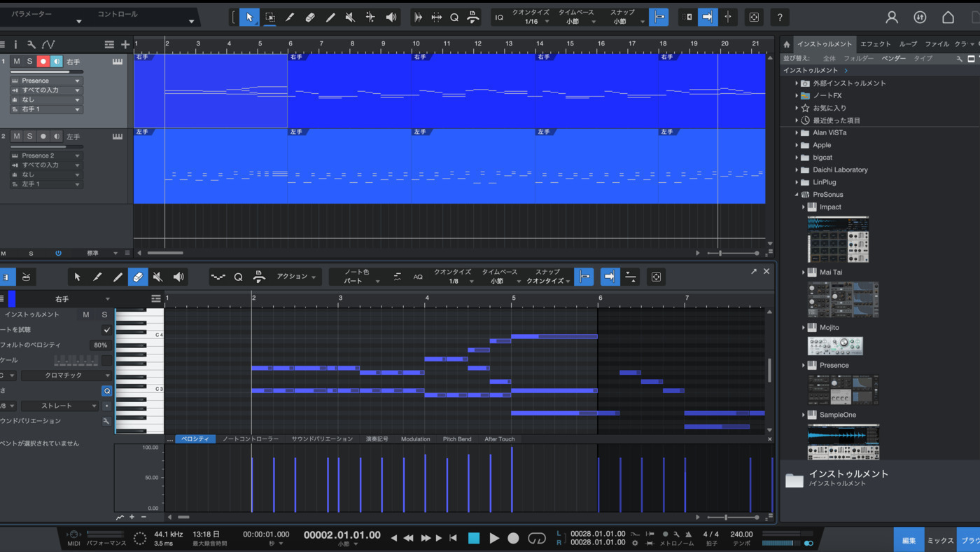This screenshot has height=552, width=980.
Task: Switch to the ファイル browser tab
Action: click(937, 44)
